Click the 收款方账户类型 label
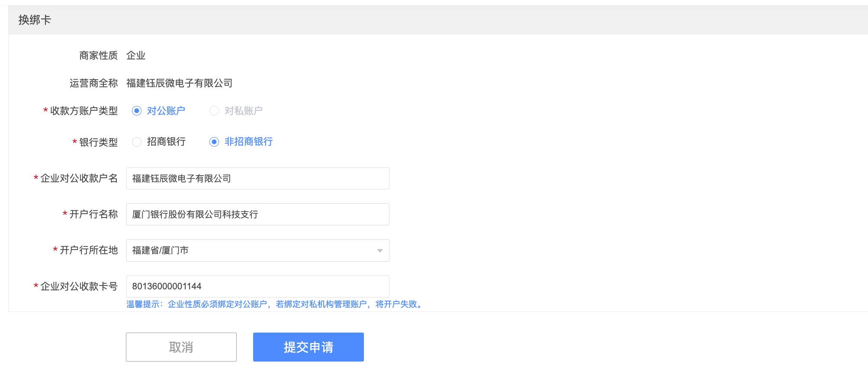Image resolution: width=868 pixels, height=378 pixels. [84, 111]
